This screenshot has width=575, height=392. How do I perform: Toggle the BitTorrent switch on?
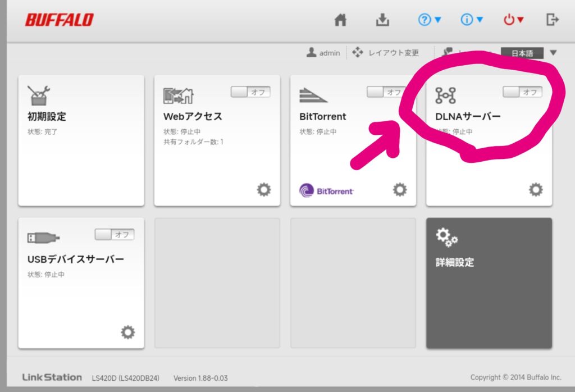point(386,92)
